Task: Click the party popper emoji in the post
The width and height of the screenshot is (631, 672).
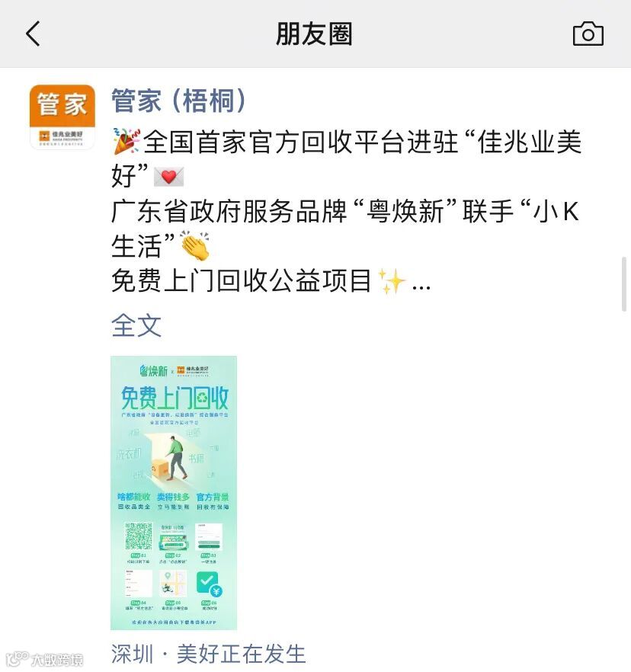Action: click(x=127, y=141)
